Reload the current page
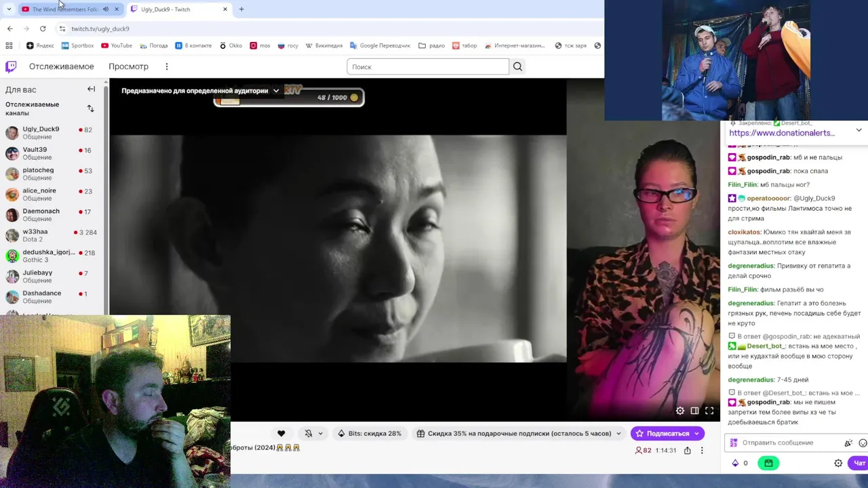This screenshot has width=868, height=488. (43, 28)
